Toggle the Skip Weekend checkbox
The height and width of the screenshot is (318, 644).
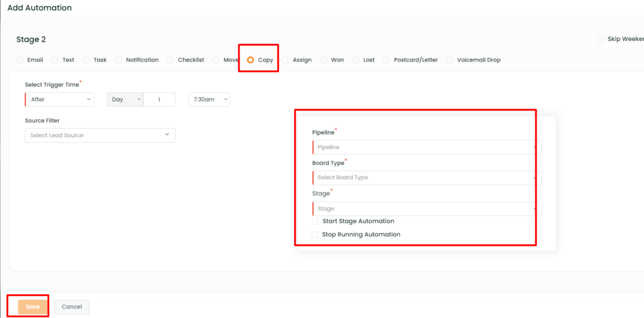pyautogui.click(x=601, y=40)
